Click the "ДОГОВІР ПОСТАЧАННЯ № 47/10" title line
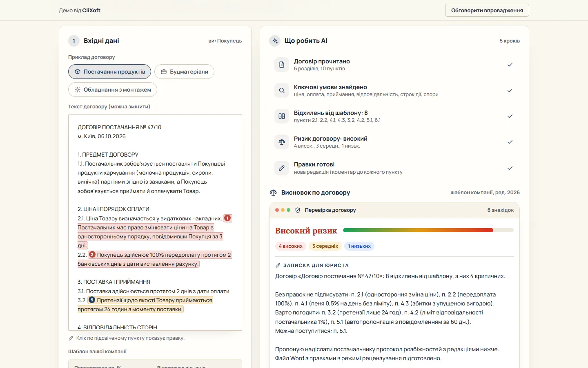This screenshot has width=588, height=368. 120,127
